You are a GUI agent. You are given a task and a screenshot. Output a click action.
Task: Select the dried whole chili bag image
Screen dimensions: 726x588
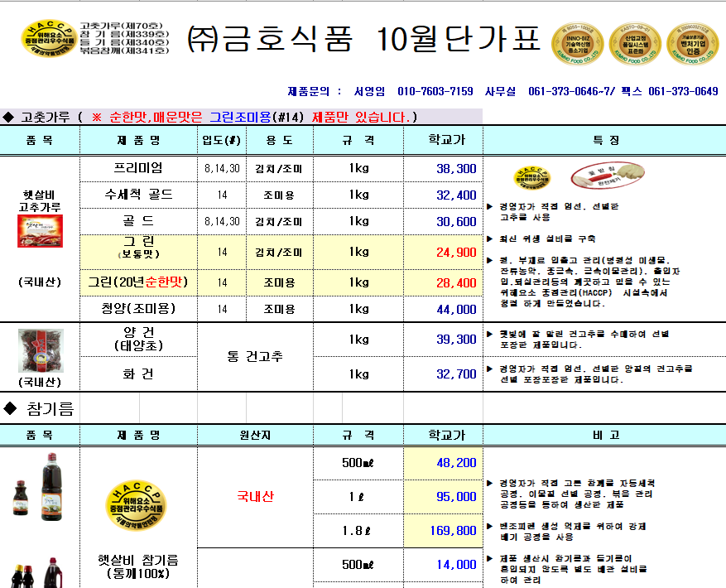tap(41, 351)
